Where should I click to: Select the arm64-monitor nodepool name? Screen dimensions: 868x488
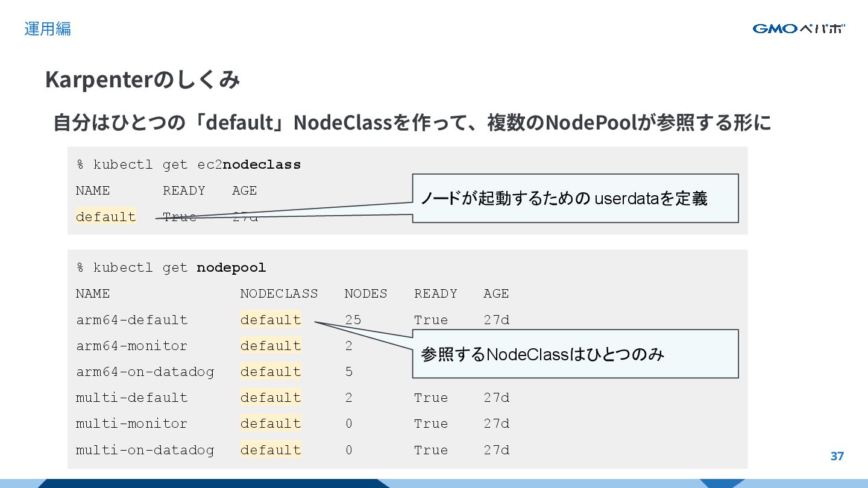131,346
